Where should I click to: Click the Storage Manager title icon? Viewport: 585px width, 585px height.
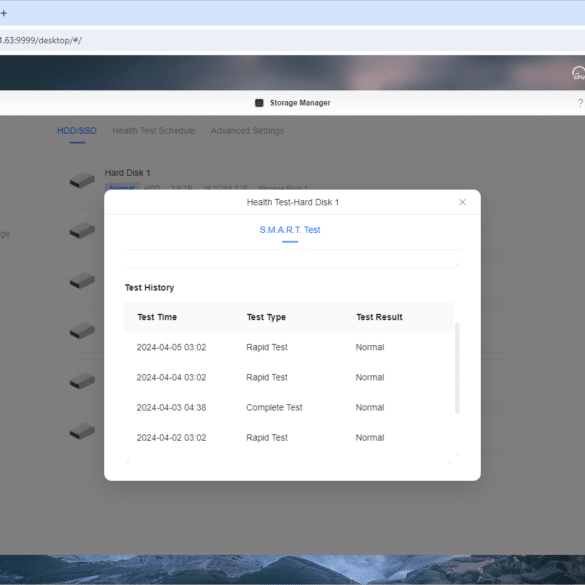pyautogui.click(x=259, y=103)
